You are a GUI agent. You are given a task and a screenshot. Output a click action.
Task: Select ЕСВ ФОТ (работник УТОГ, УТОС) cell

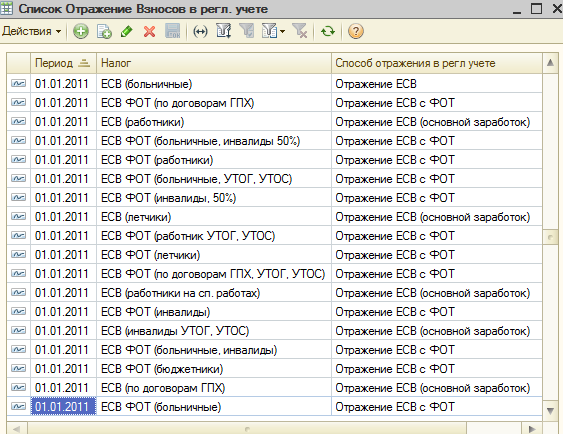click(x=214, y=236)
